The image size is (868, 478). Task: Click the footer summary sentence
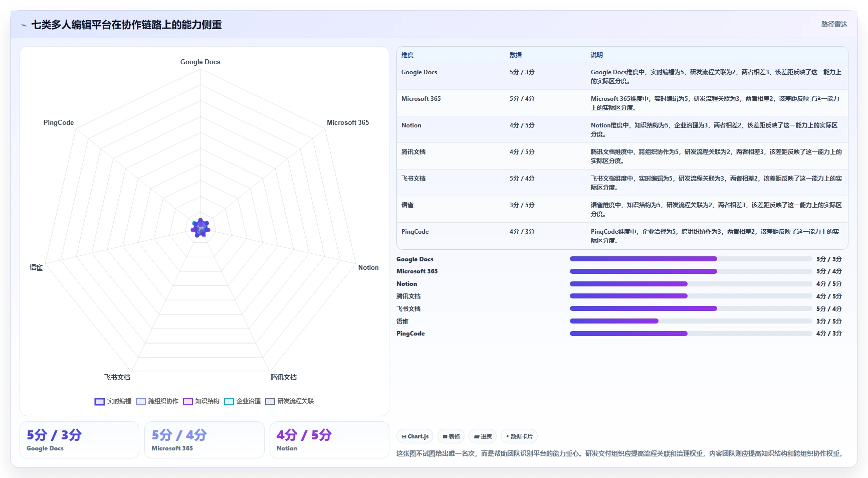(619, 453)
